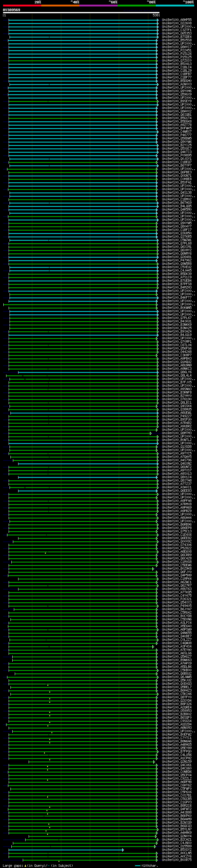This screenshot has height=868, width=197.
Task: Select the UniRef100_Q7ZUI0 label
Action: pos(177,60)
